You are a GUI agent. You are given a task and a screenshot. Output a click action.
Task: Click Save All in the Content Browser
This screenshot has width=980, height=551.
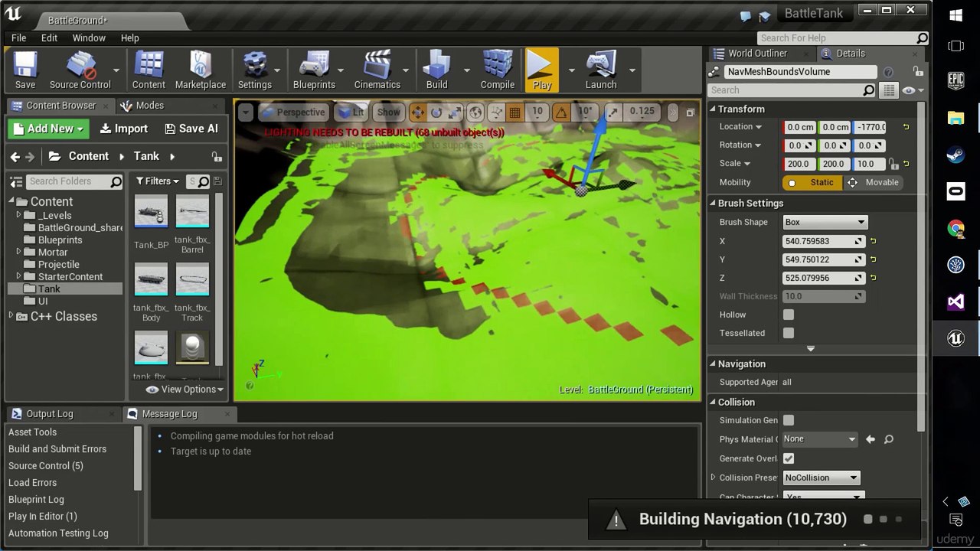(191, 129)
